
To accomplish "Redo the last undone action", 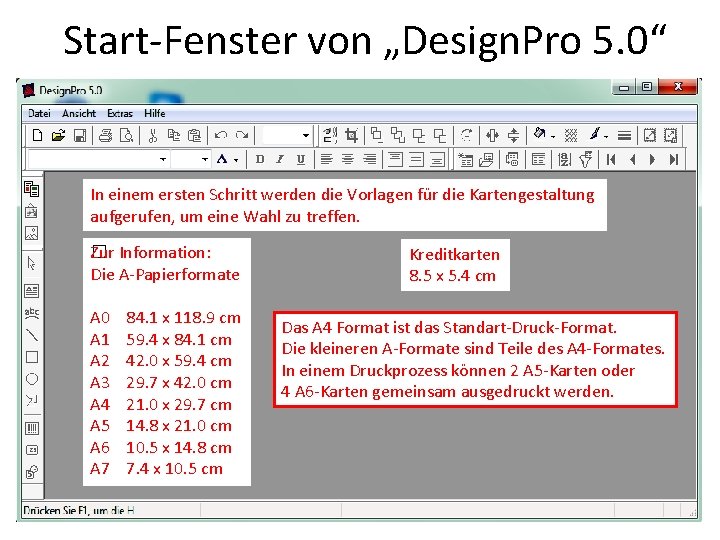I will (242, 135).
